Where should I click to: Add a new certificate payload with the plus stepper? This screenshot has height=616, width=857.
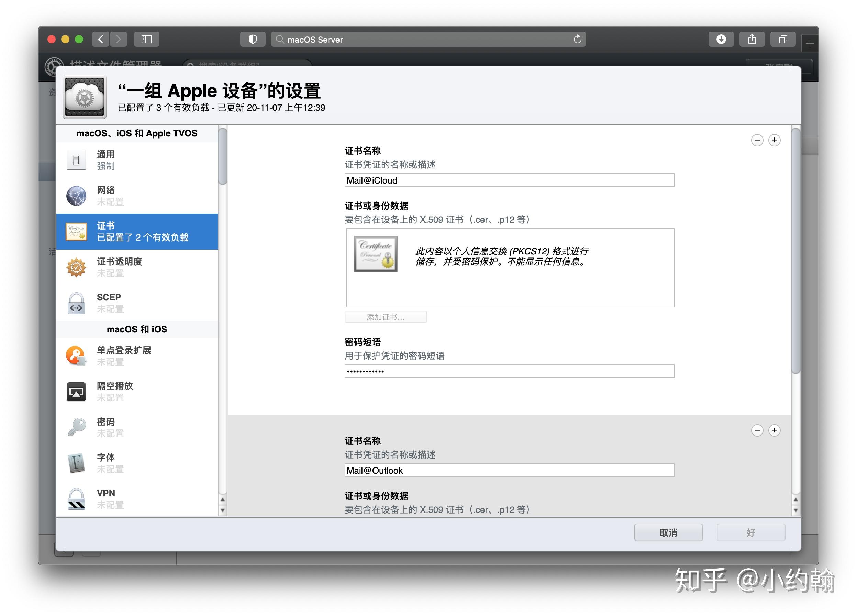pos(774,140)
